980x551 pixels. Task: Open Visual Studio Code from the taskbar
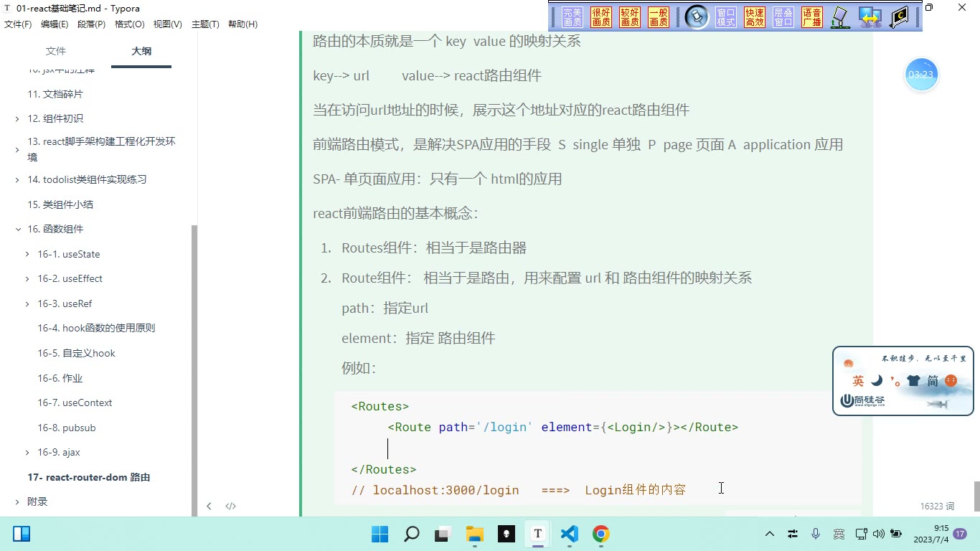(x=569, y=534)
